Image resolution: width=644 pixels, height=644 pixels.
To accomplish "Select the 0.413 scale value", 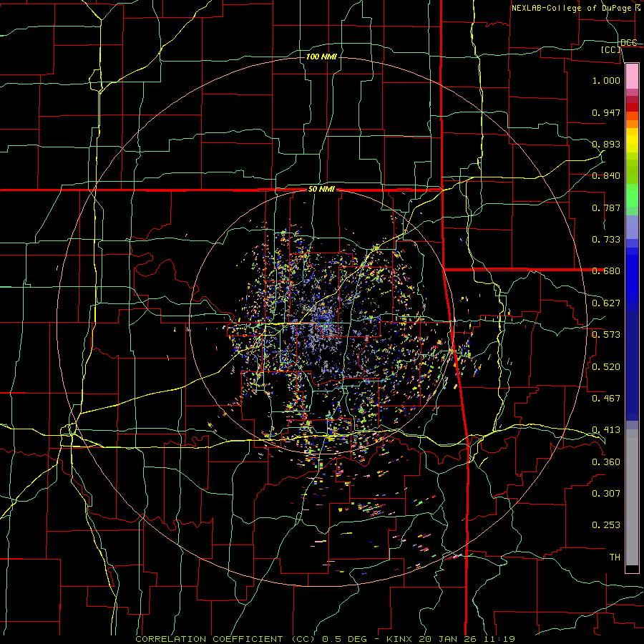I will tap(606, 430).
